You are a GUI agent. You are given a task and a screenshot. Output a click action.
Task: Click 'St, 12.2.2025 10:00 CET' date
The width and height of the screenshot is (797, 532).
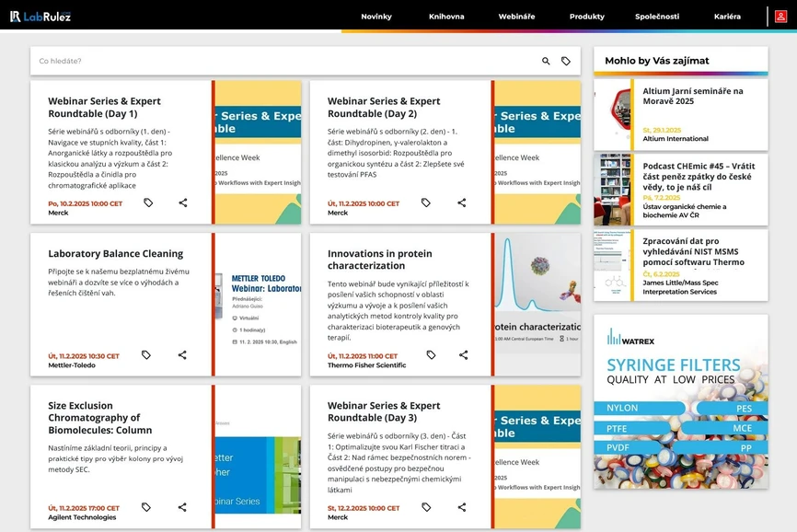click(x=364, y=508)
